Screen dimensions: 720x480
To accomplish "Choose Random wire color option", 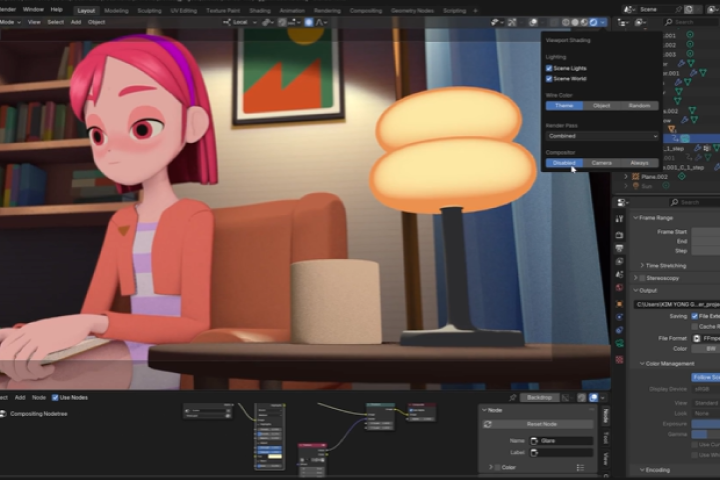I will click(x=639, y=105).
